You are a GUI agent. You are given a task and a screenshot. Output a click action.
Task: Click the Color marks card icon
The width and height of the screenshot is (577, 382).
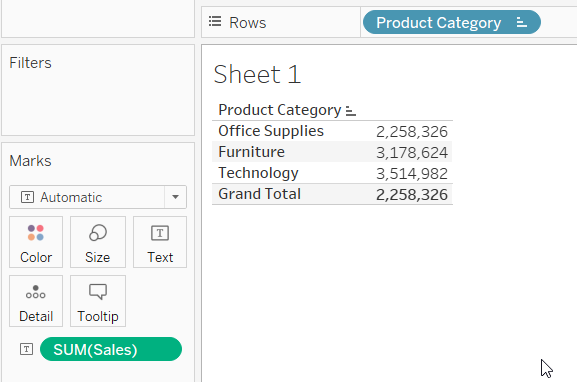36,233
